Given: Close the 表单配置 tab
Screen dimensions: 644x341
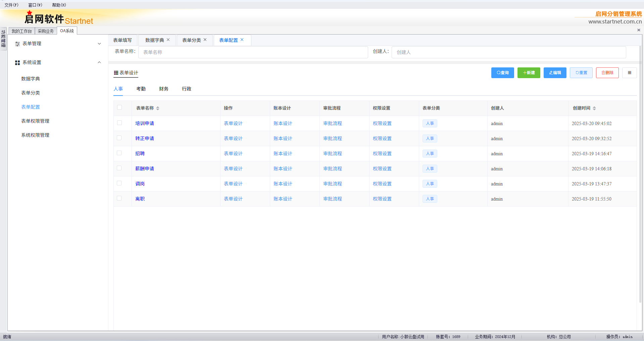Looking at the screenshot, I should [x=242, y=40].
